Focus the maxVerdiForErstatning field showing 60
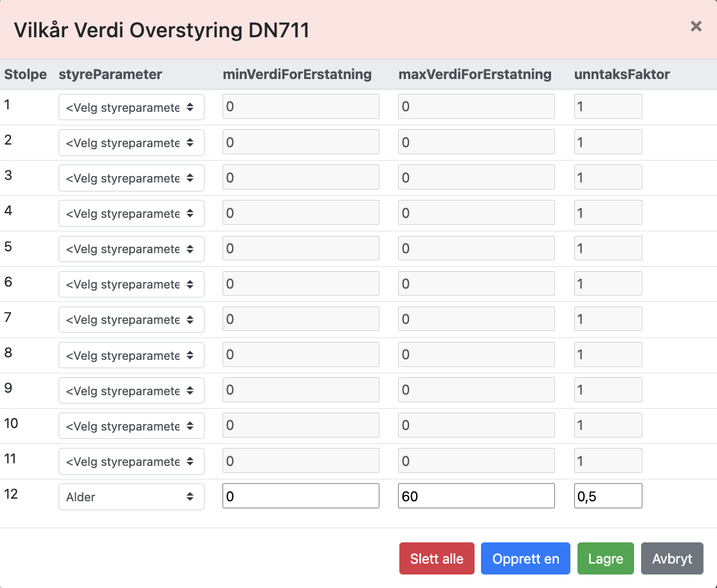 point(476,496)
